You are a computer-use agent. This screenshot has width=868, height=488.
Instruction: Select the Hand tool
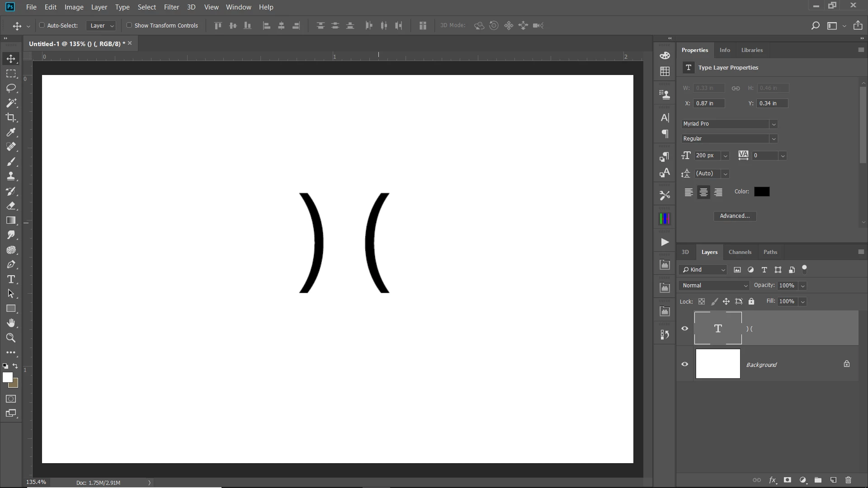11,323
